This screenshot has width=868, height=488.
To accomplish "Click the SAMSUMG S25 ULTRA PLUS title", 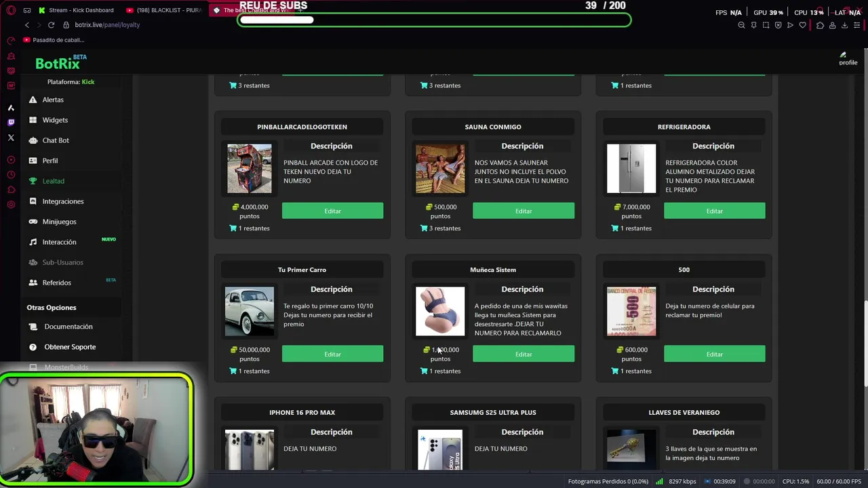I will tap(493, 412).
